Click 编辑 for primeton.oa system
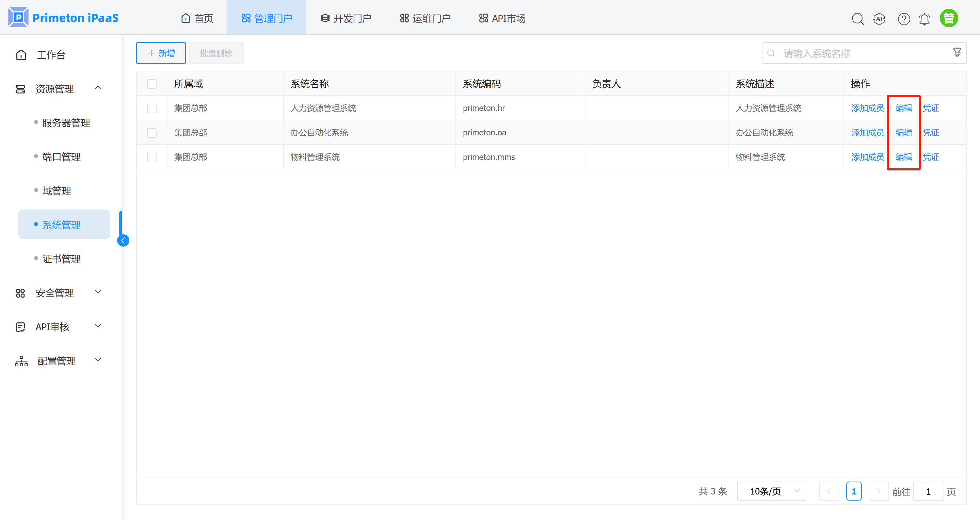 [903, 132]
